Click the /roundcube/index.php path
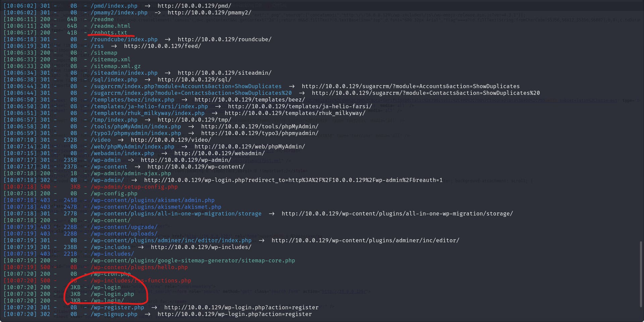 pos(124,39)
